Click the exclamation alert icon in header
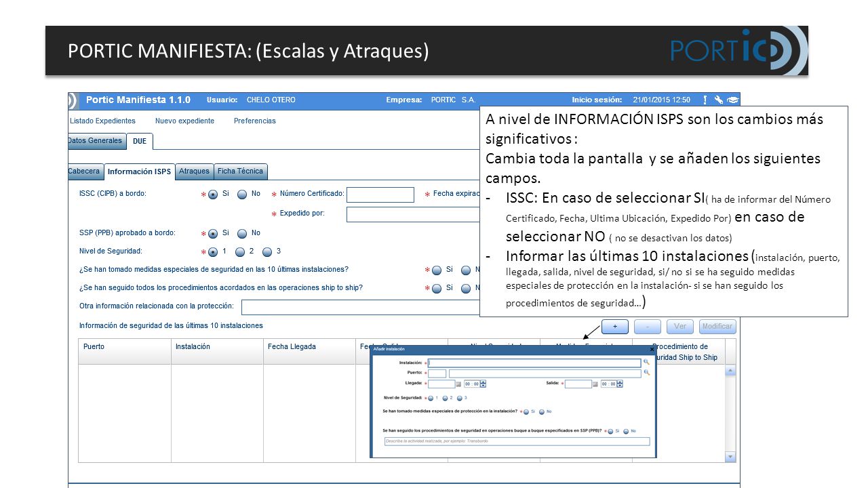 tap(705, 100)
